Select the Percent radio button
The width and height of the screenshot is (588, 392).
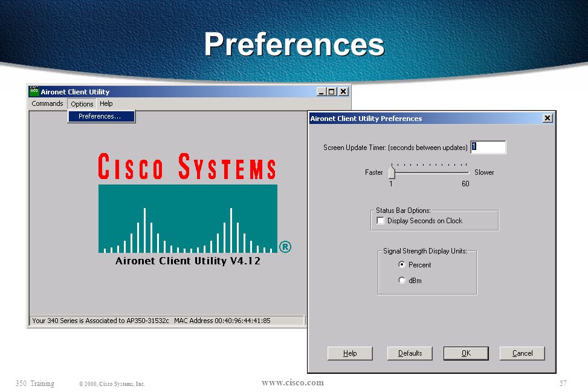point(402,265)
